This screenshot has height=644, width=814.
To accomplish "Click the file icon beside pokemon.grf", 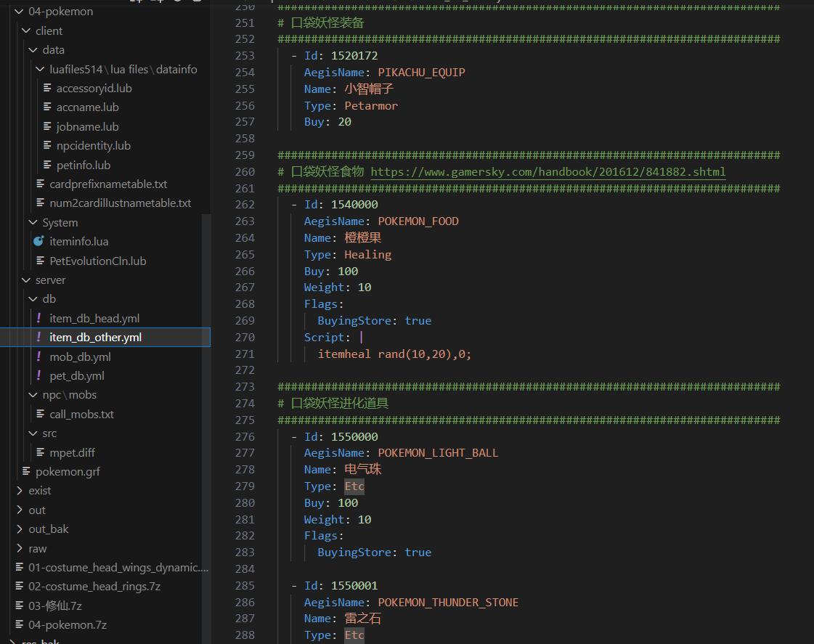I will [26, 472].
